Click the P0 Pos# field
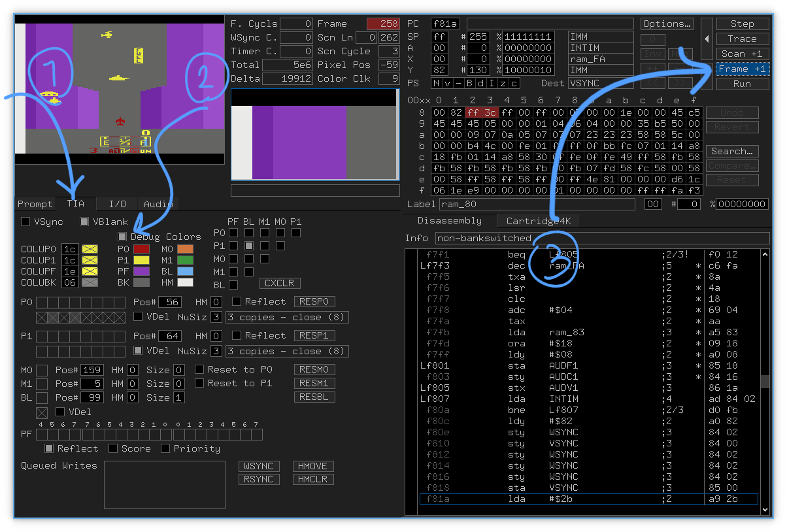The width and height of the screenshot is (787, 532). pos(170,301)
